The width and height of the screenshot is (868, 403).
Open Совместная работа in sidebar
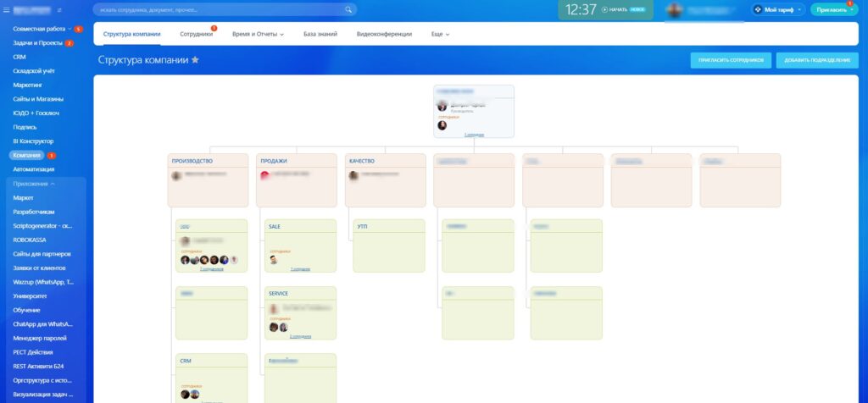[39, 29]
